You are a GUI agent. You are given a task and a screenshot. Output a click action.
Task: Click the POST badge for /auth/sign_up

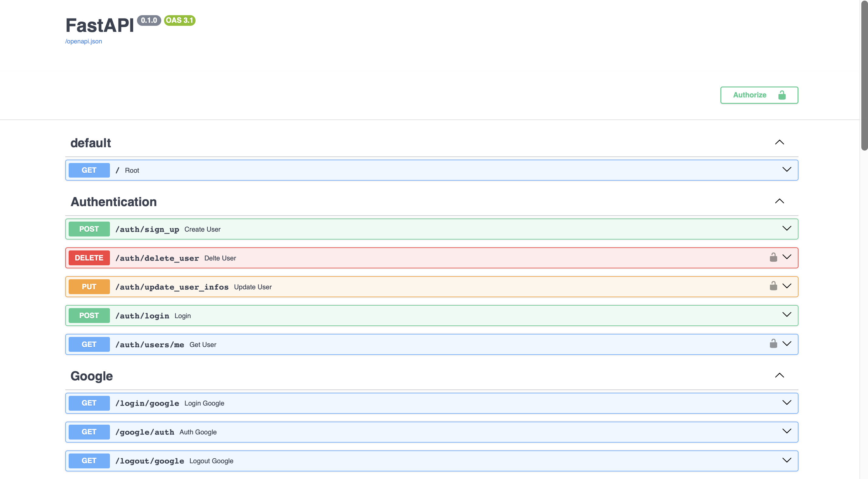click(x=89, y=229)
